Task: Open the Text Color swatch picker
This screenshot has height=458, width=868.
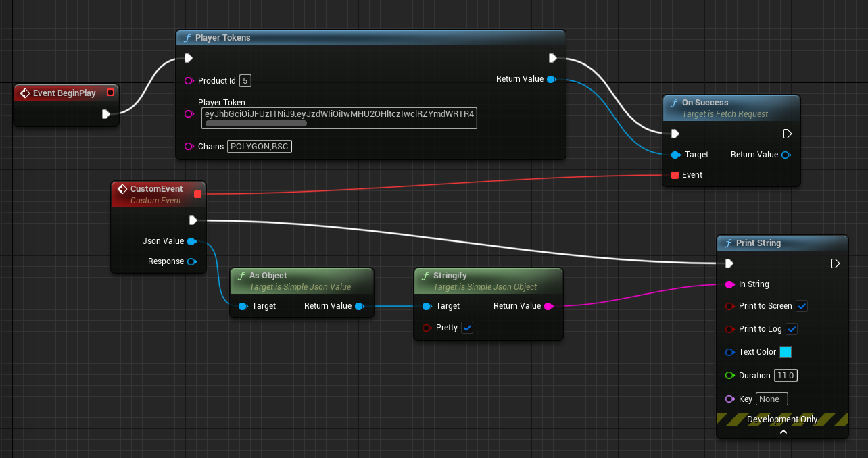Action: (x=785, y=352)
